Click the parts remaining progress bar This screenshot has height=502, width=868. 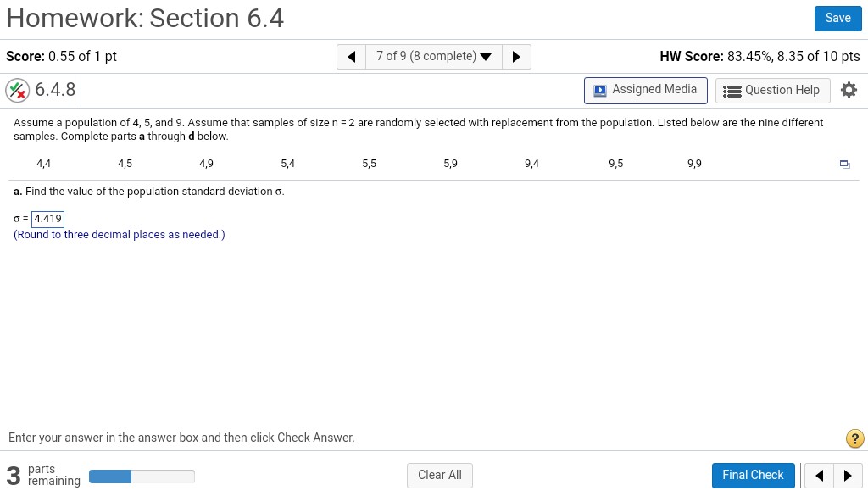coord(142,477)
